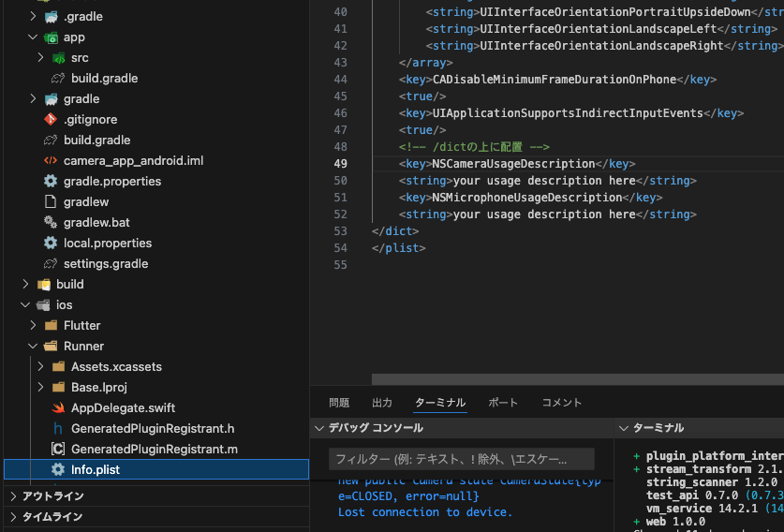This screenshot has width=784, height=532.
Task: Open the camera_app_android.iml file
Action: (x=134, y=160)
